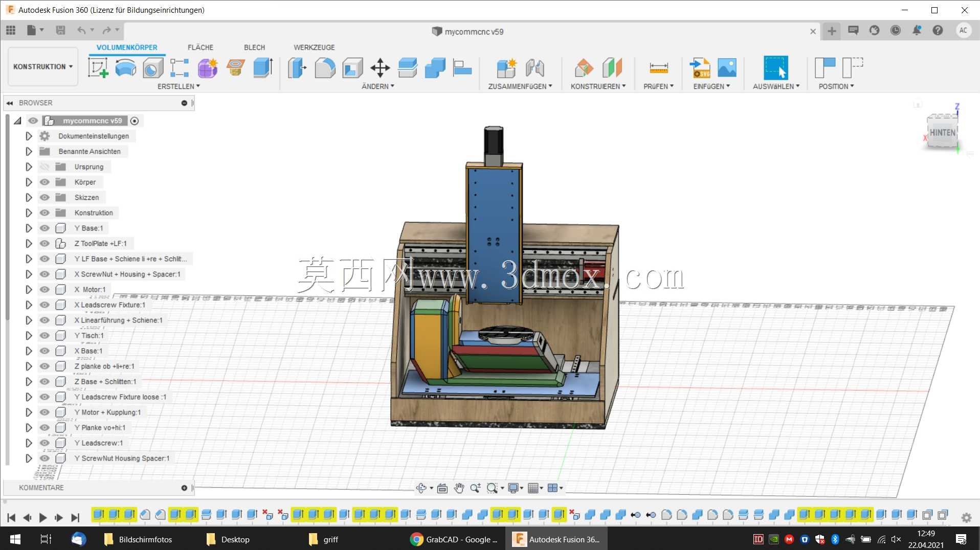This screenshot has width=980, height=550.
Task: Expand the Z ToolPlate +LF:1 node
Action: [x=29, y=243]
